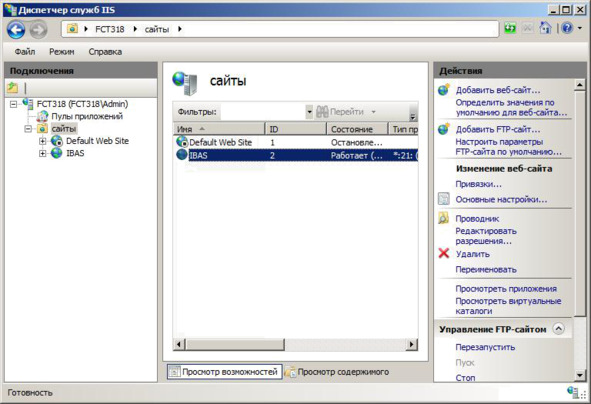Click the green refresh icon in address bar

pyautogui.click(x=510, y=28)
